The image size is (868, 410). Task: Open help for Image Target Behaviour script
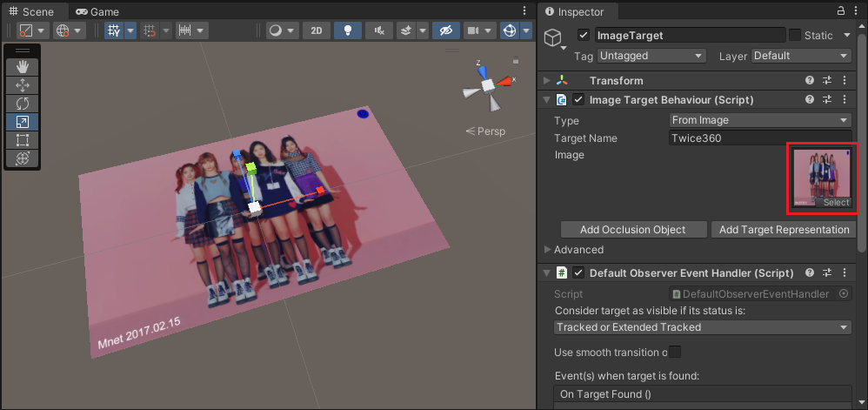click(x=810, y=100)
